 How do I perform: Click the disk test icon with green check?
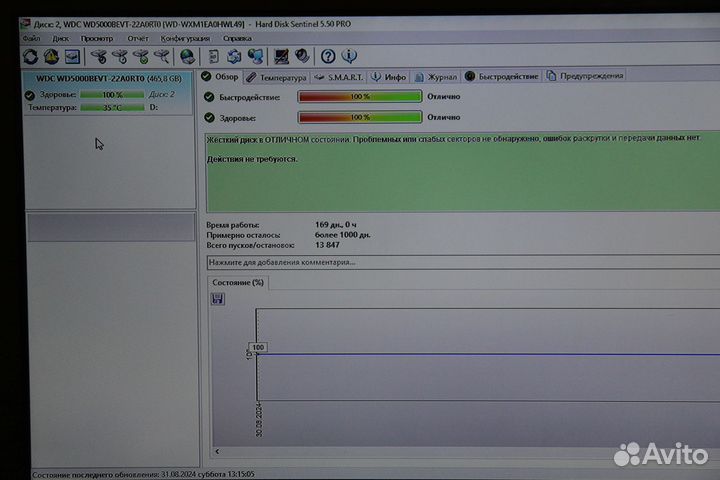coord(141,56)
